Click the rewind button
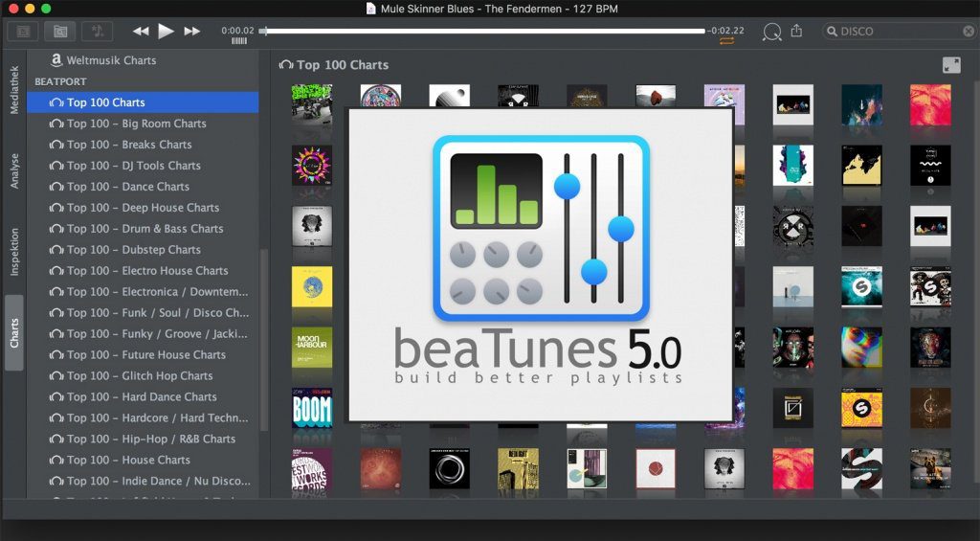Screen dimensions: 980x541 click(x=141, y=31)
